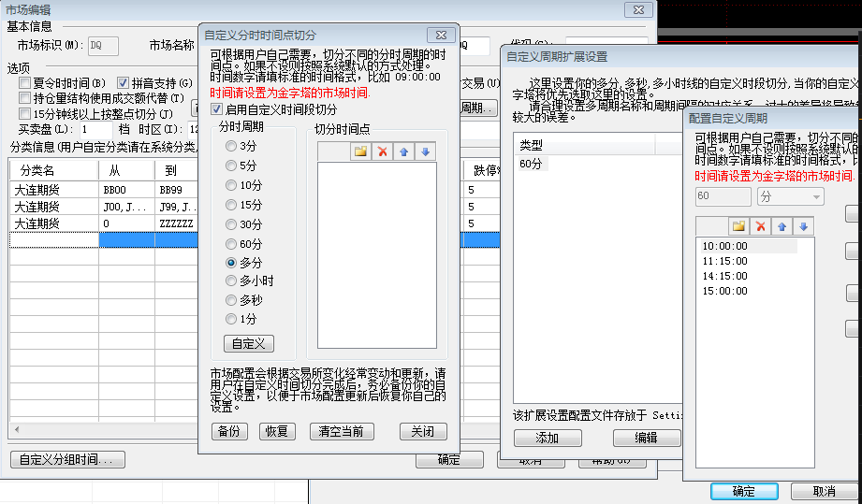Click the BB99 cell
This screenshot has height=504, width=862.
pos(176,190)
